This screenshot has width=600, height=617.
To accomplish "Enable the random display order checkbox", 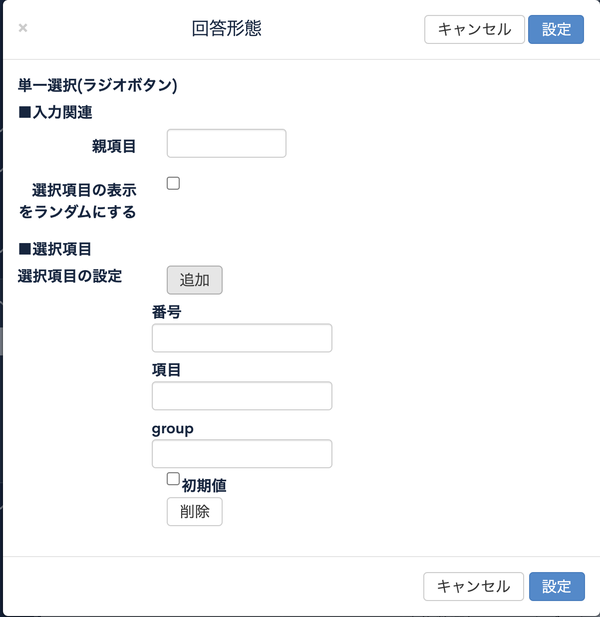I will click(173, 183).
